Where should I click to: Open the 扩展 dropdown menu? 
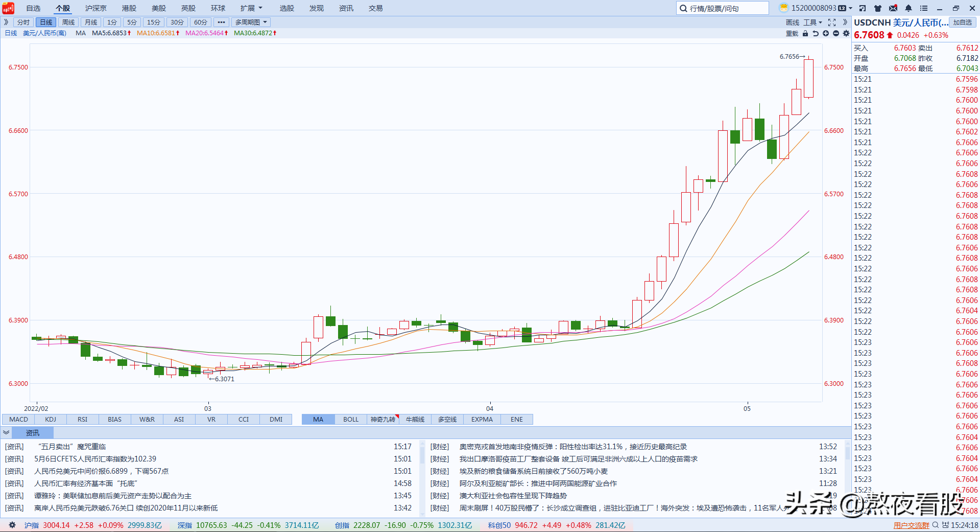click(x=251, y=8)
